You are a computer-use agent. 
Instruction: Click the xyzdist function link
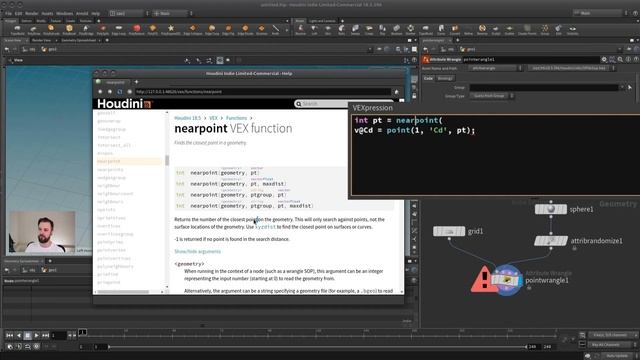point(266,227)
